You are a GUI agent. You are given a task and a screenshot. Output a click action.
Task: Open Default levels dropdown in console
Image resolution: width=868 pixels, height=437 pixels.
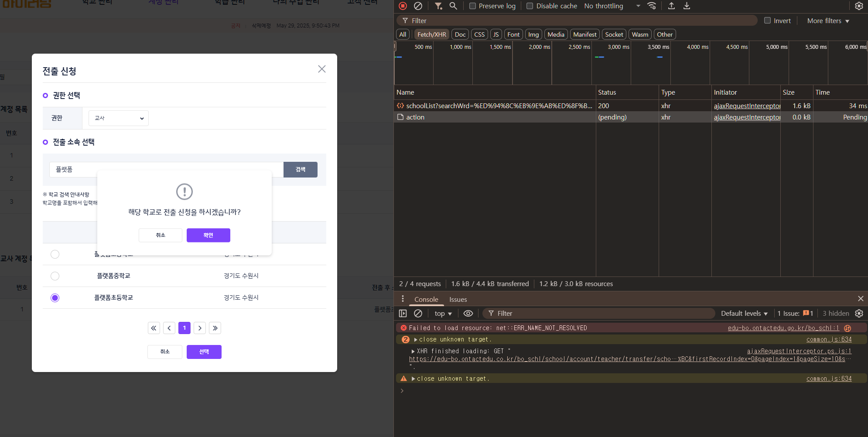point(744,314)
